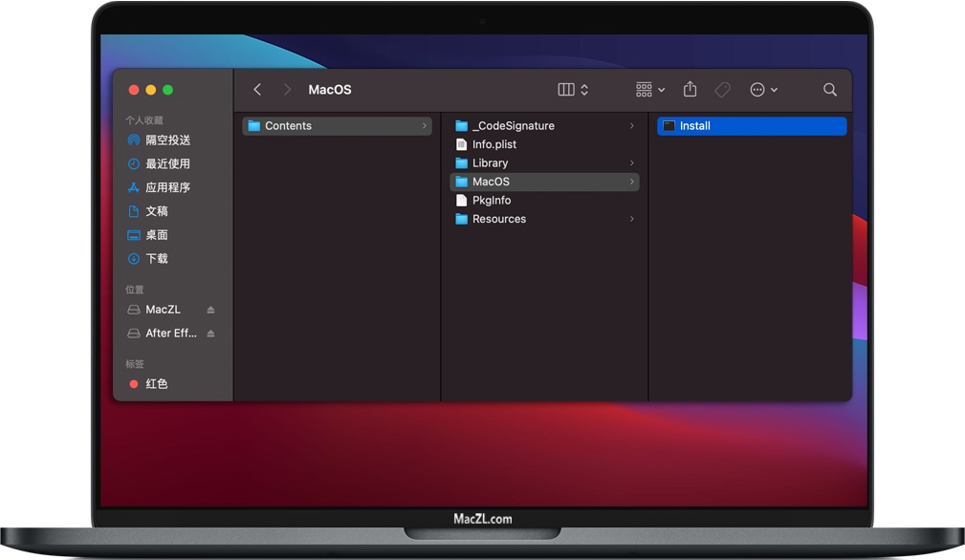Go back with the left chevron
Screen dimensions: 965x560
click(x=257, y=89)
